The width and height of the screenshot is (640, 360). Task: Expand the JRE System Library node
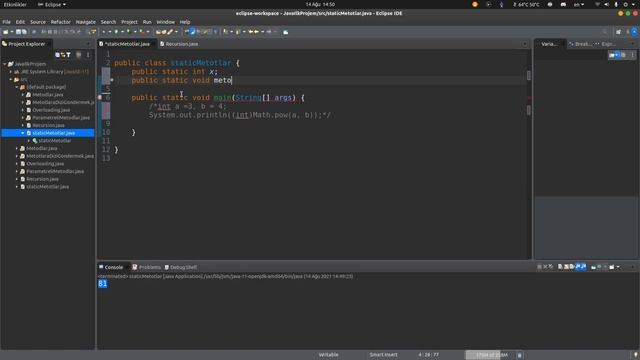(x=11, y=72)
